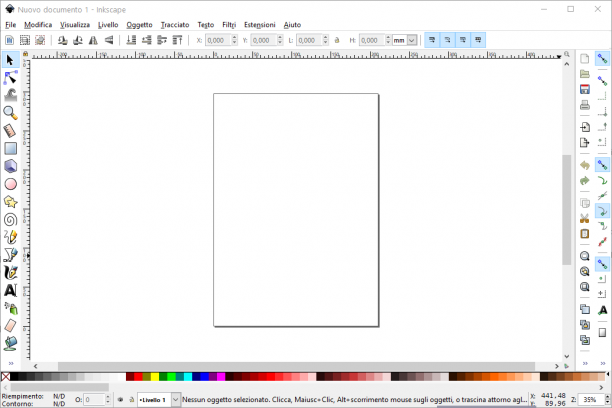Open the Aiuto menu
Screen dimensions: 612x408
[292, 25]
